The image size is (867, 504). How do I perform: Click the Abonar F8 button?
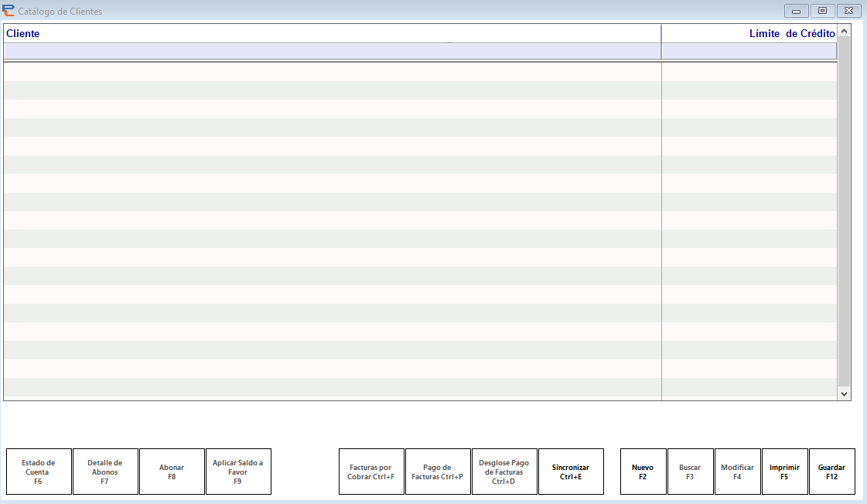click(172, 472)
